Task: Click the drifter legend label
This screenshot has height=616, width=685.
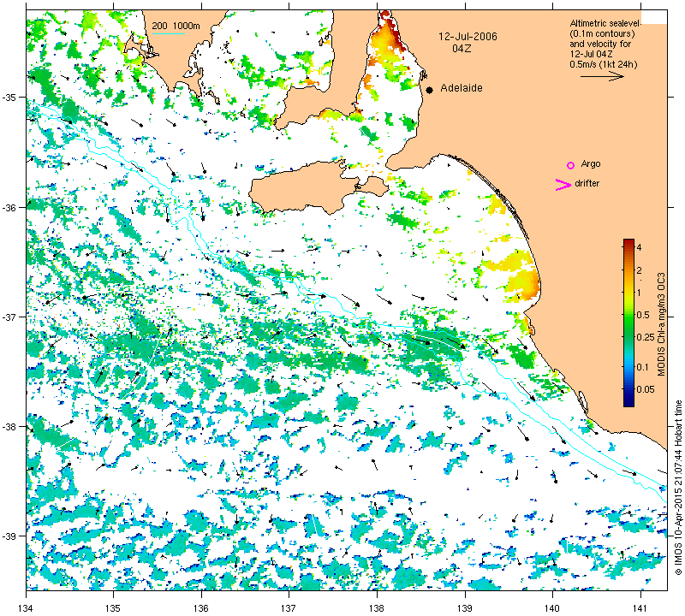Action: [587, 183]
